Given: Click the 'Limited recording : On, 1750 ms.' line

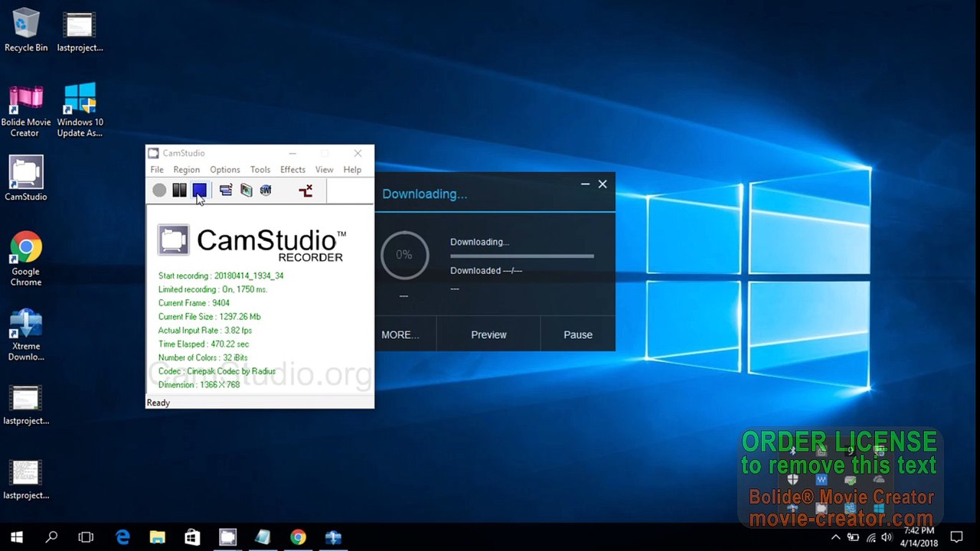Looking at the screenshot, I should [x=213, y=289].
